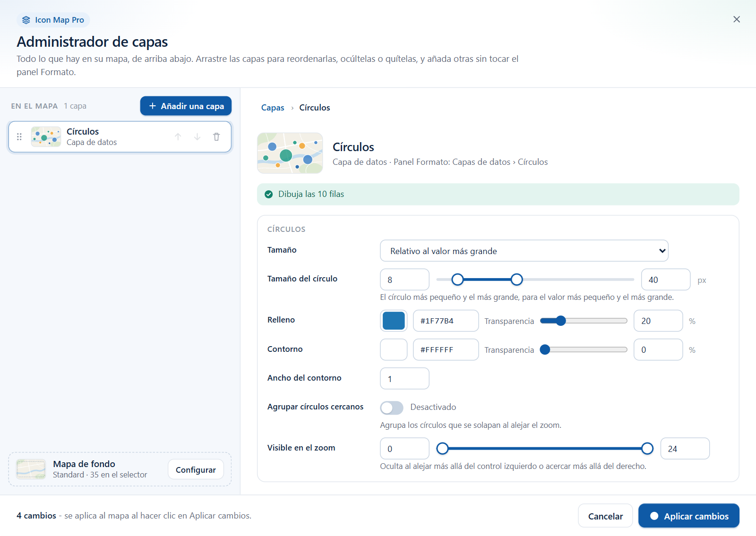Click the "Standard · 35 en el selector" text
The image size is (756, 536).
coord(100,475)
